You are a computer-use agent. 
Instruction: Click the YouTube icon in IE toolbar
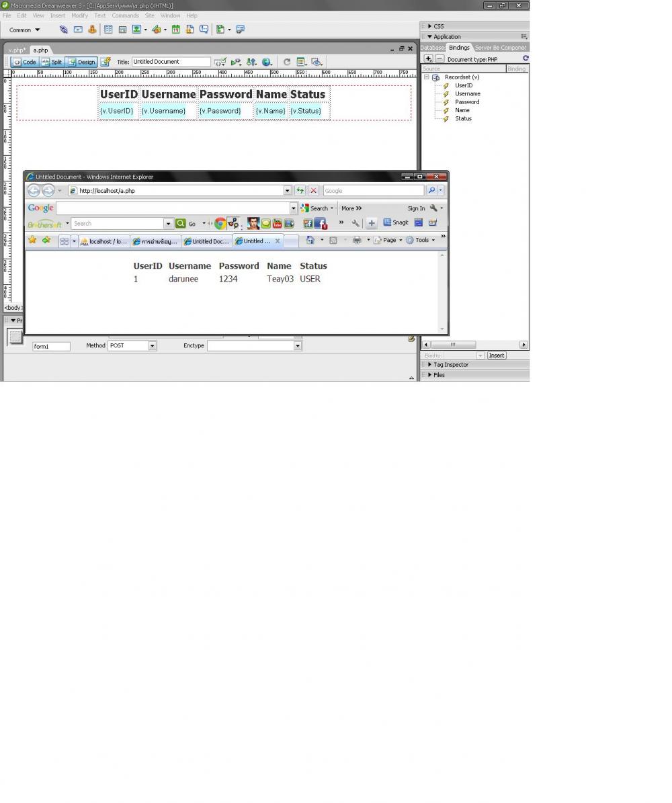[x=277, y=223]
